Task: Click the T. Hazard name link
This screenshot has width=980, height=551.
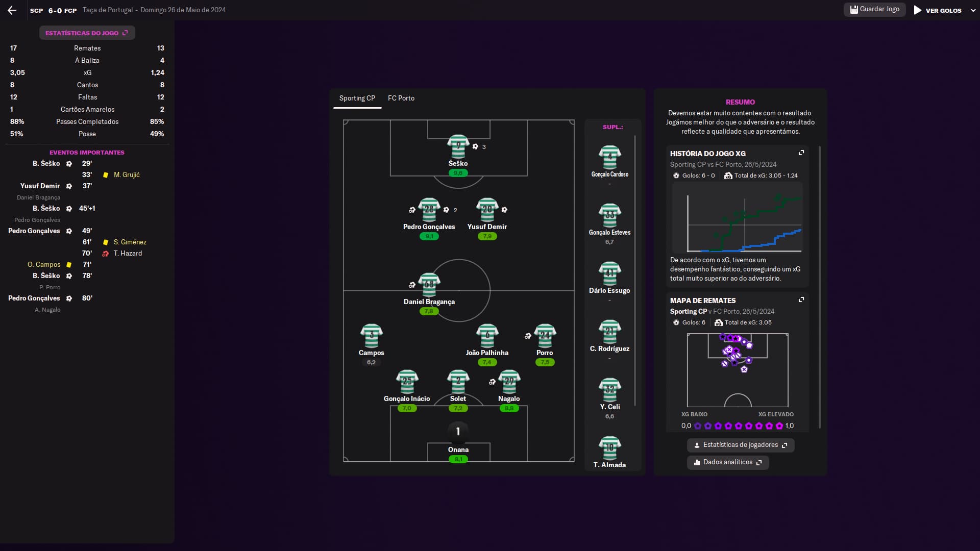Action: 128,253
